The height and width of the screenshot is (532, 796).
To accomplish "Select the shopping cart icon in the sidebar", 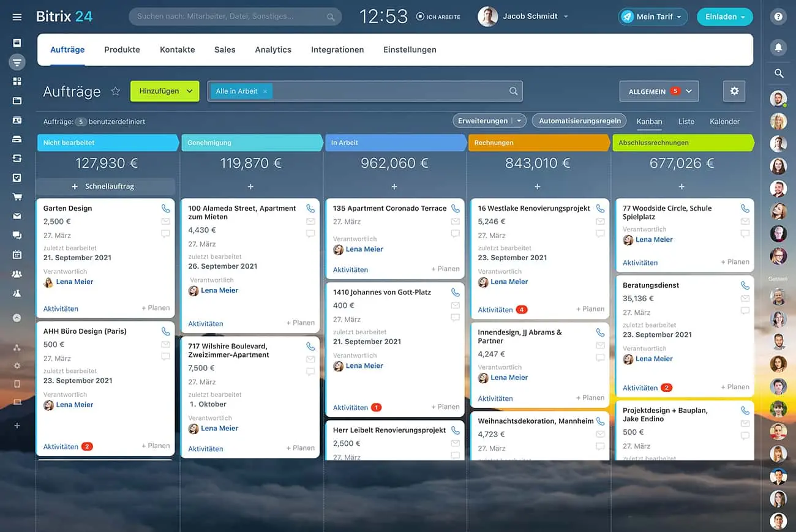I will click(17, 195).
